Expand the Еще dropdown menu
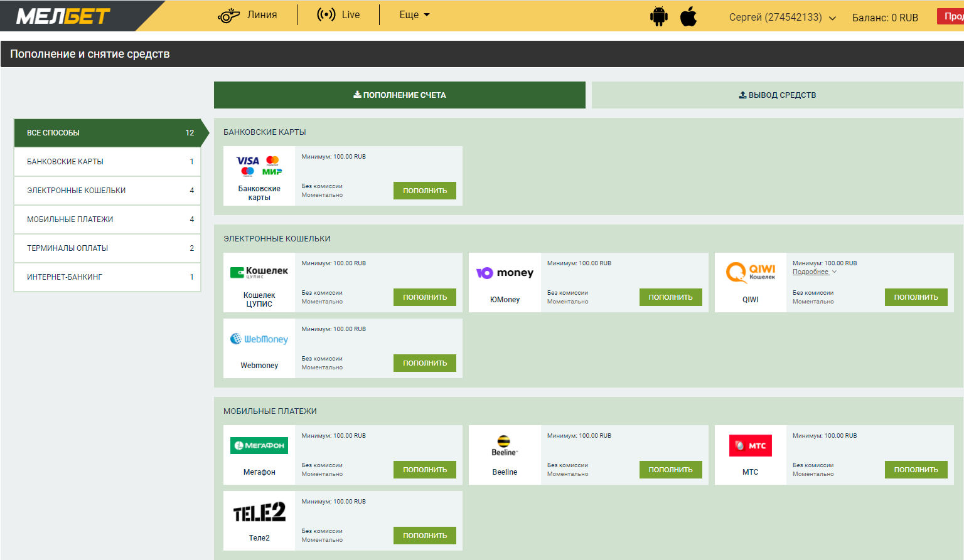Image resolution: width=964 pixels, height=560 pixels. (414, 14)
